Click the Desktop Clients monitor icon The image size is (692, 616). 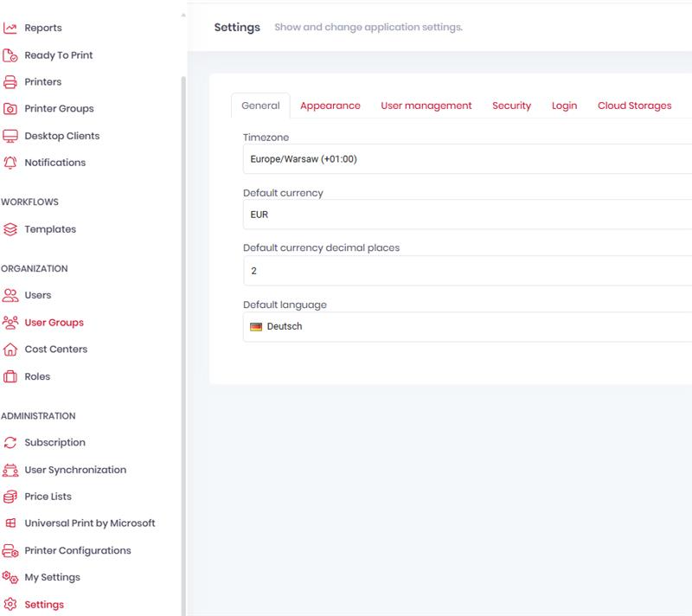coord(10,136)
